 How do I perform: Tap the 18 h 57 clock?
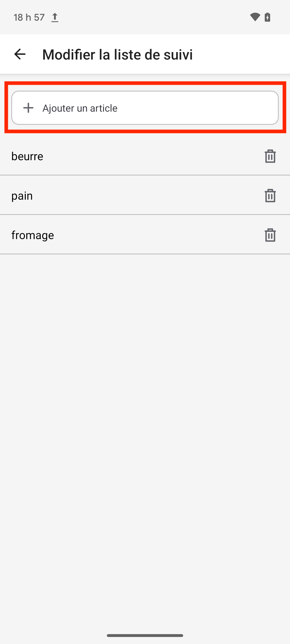coord(29,17)
